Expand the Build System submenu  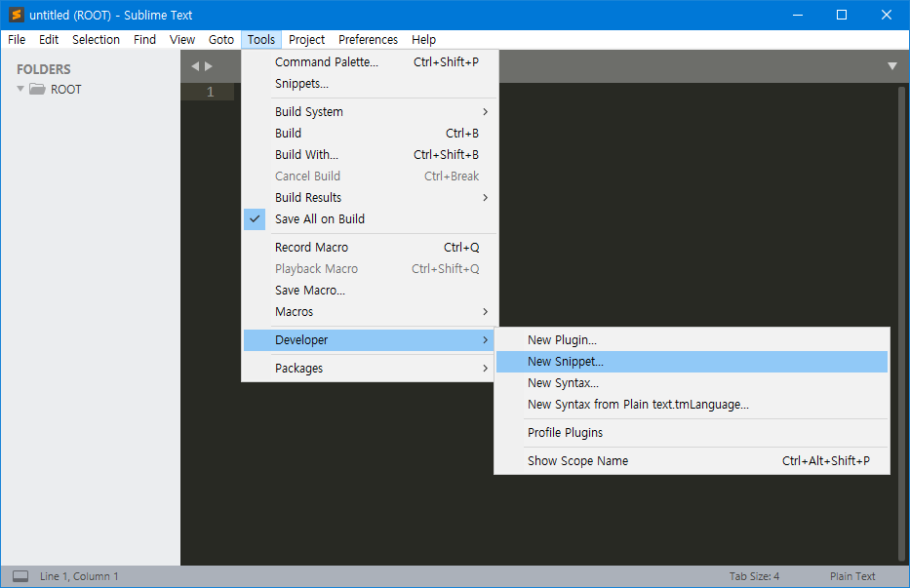[x=371, y=111]
